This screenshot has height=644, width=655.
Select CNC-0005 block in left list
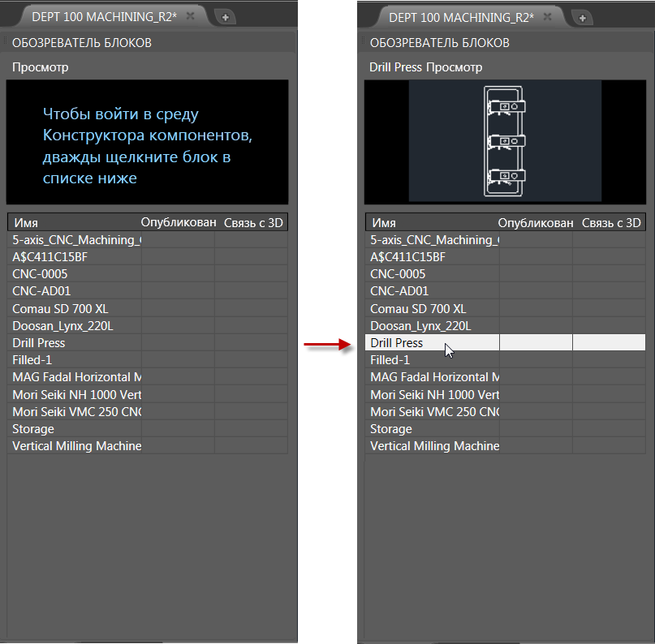[148, 274]
